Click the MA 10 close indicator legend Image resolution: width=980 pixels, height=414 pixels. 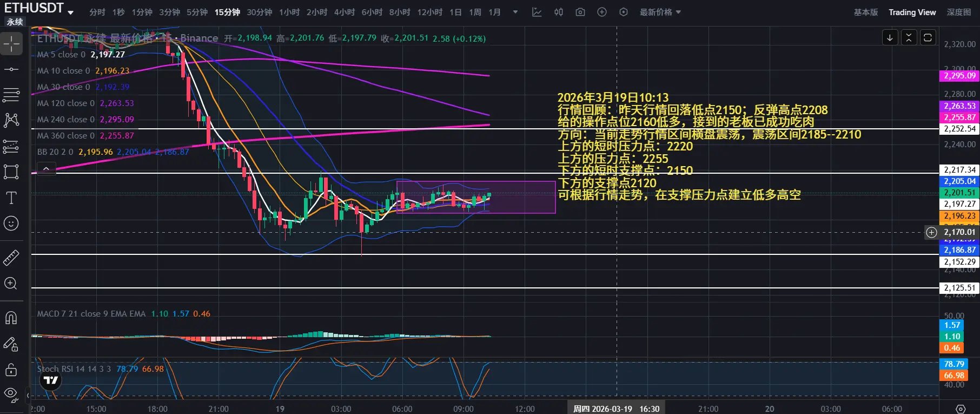[83, 70]
